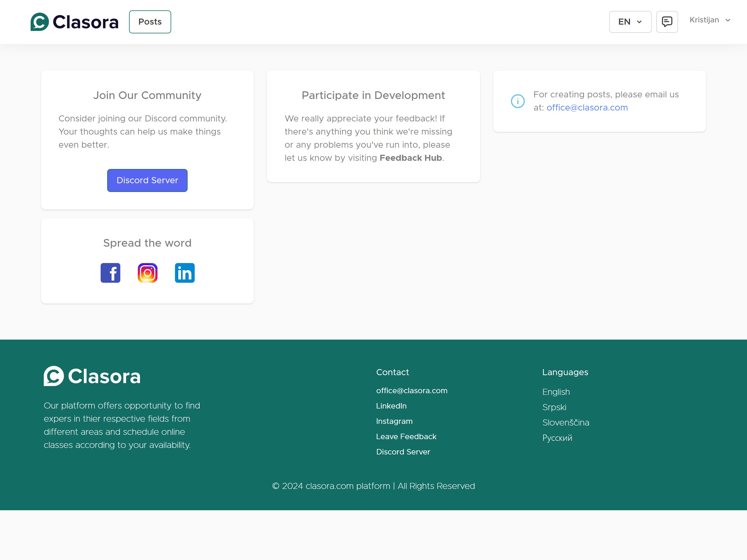Click the LinkedIn share icon
The image size is (747, 560).
pyautogui.click(x=185, y=273)
